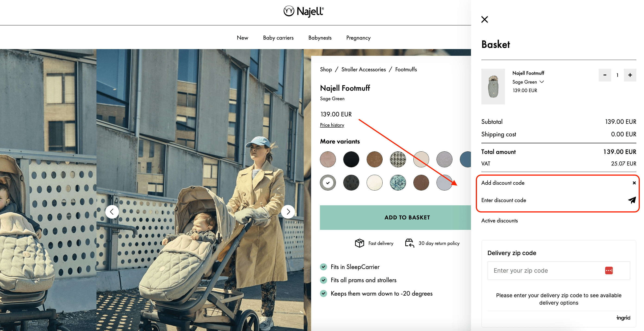Click the Delivery zip code heading
Viewport: 644px width, 331px height.
tap(511, 253)
